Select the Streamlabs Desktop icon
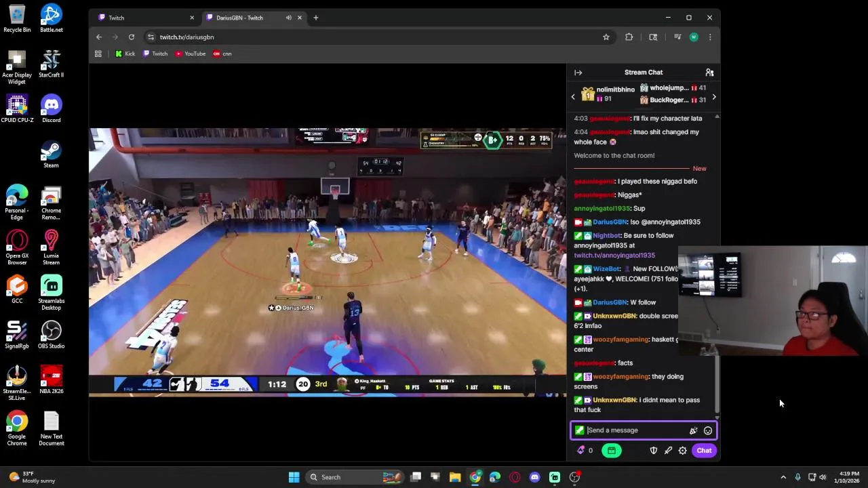The width and height of the screenshot is (868, 488). (51, 293)
